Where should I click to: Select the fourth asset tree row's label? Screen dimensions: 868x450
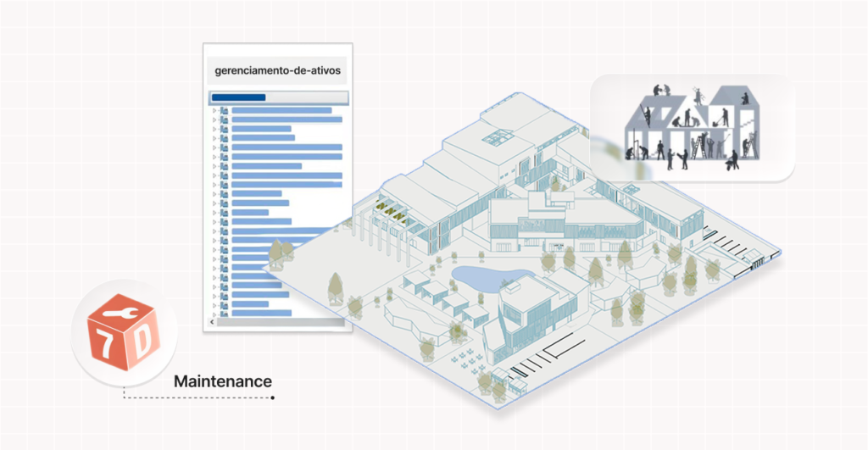(x=263, y=138)
